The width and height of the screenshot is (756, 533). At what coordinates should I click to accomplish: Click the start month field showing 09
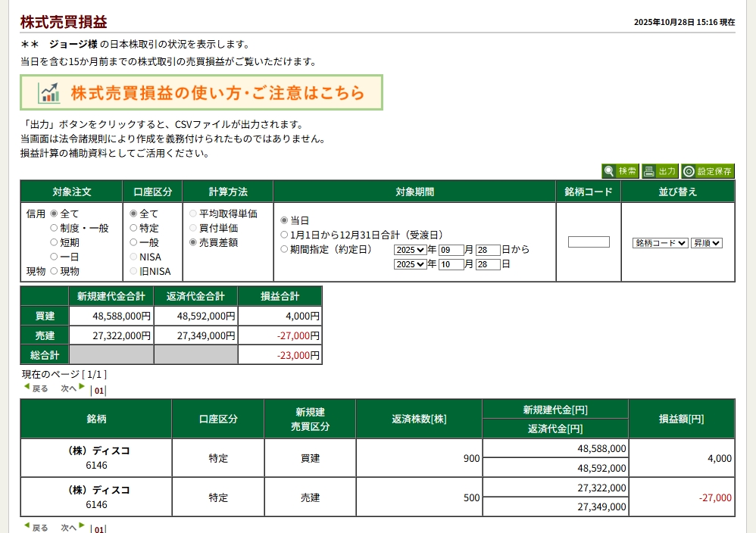(x=451, y=250)
